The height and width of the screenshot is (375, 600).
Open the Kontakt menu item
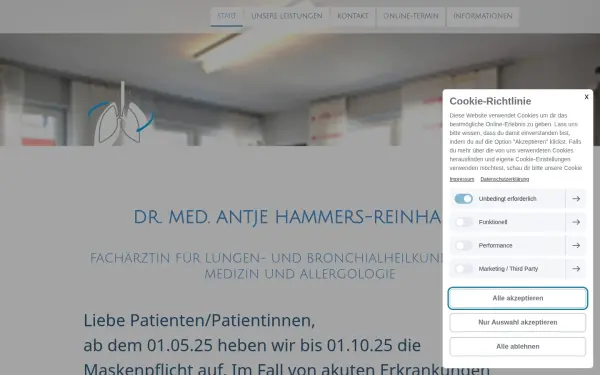[352, 16]
